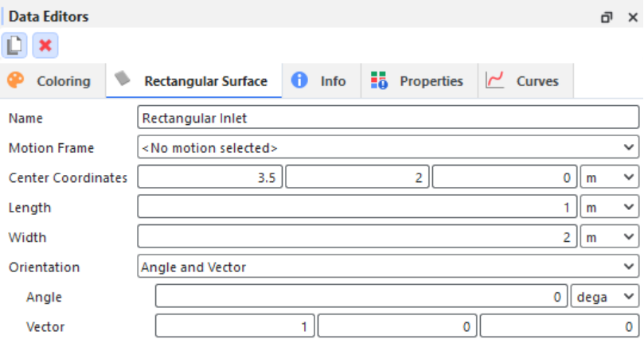
Task: Undock the Data Editors panel
Action: click(x=607, y=17)
